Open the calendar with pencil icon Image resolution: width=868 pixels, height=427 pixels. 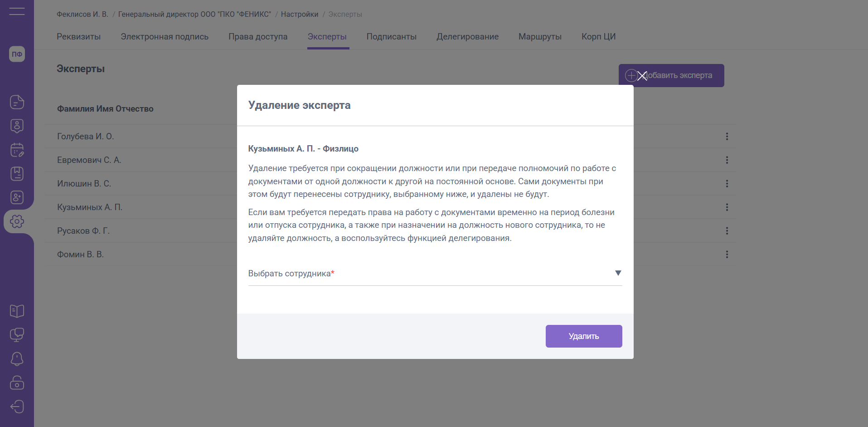pyautogui.click(x=17, y=150)
